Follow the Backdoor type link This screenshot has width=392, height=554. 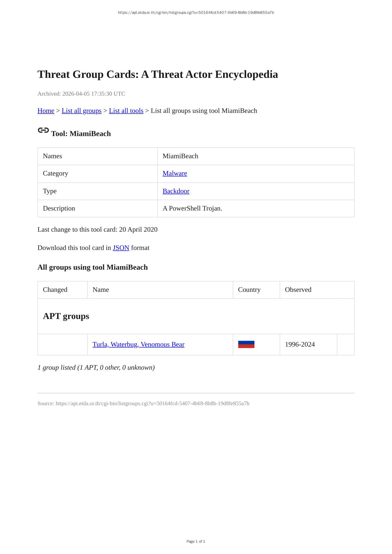pos(176,191)
